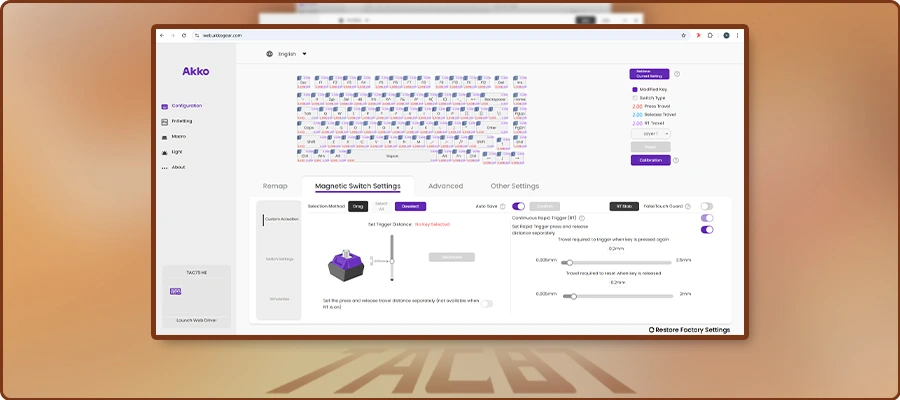Screen dimensions: 900x400
Task: Switch to the Advanced tab
Action: [445, 186]
